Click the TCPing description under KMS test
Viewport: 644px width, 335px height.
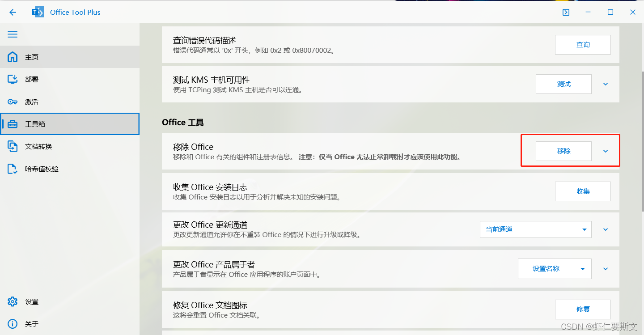pos(238,90)
